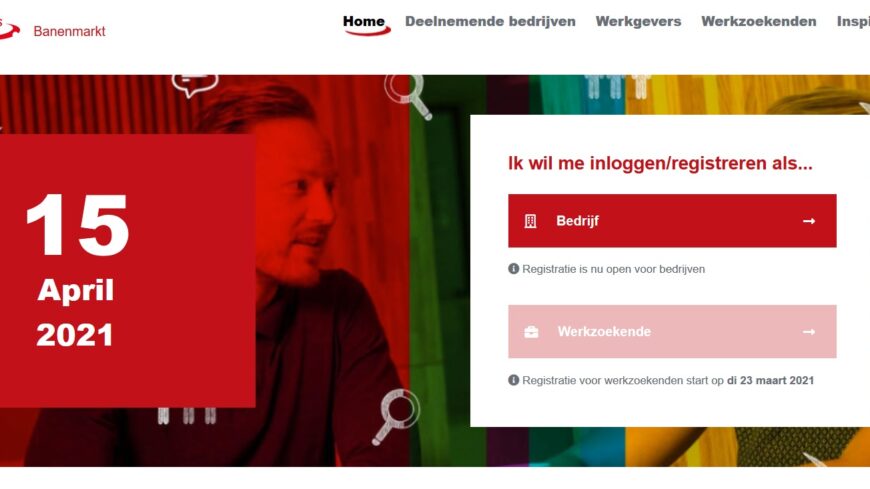Click info icon beside werkzoekenden registration note

point(514,380)
